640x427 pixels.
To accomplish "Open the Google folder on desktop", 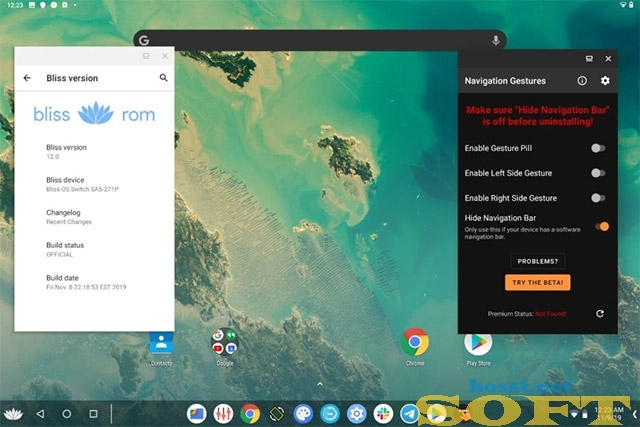I will (224, 347).
